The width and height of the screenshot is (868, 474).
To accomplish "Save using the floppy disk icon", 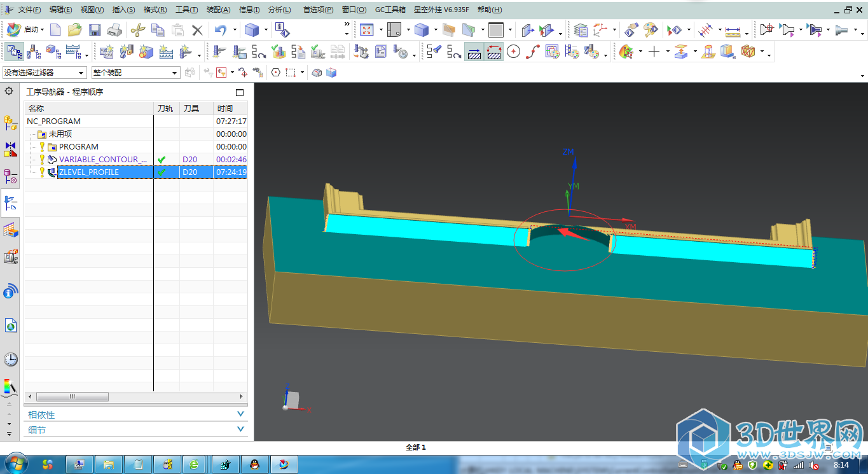I will [x=95, y=30].
